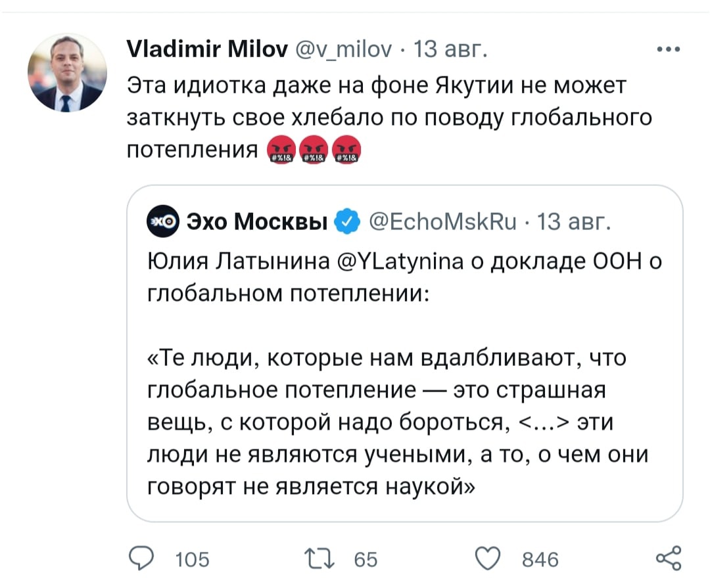Open the quoted Эхо Москвы tweet's date
This screenshot has width=710, height=588.
tap(574, 223)
